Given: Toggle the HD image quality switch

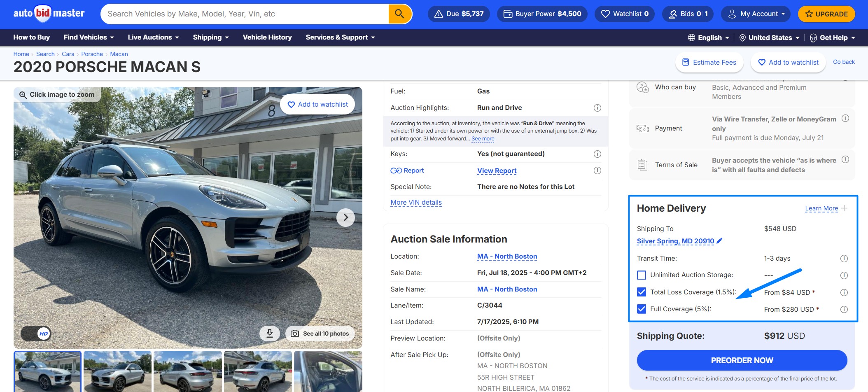Looking at the screenshot, I should 37,334.
